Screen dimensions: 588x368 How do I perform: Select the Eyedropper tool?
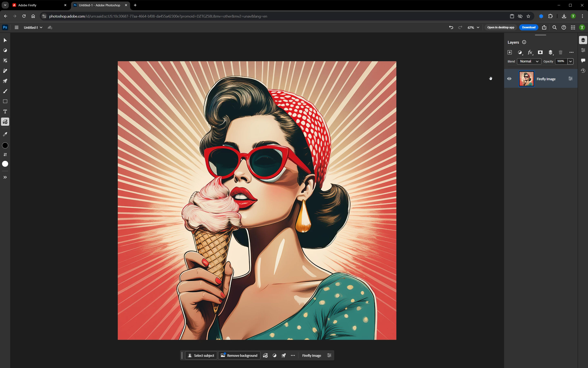click(5, 134)
